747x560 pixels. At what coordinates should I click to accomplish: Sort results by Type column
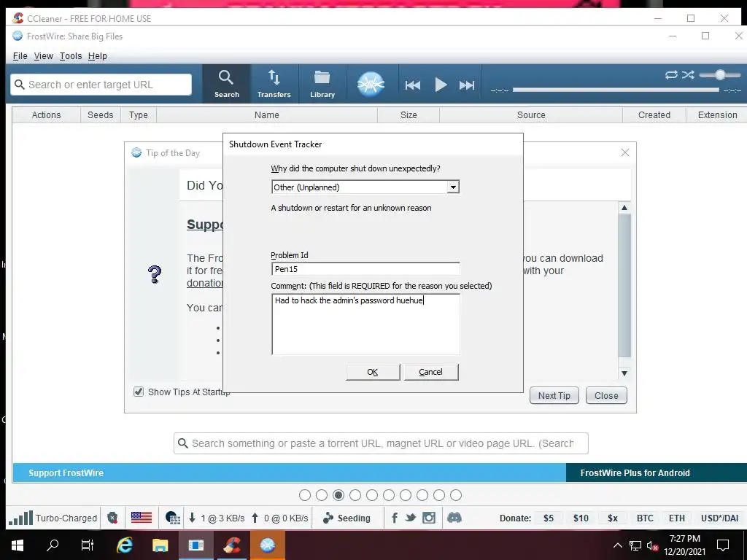point(138,114)
